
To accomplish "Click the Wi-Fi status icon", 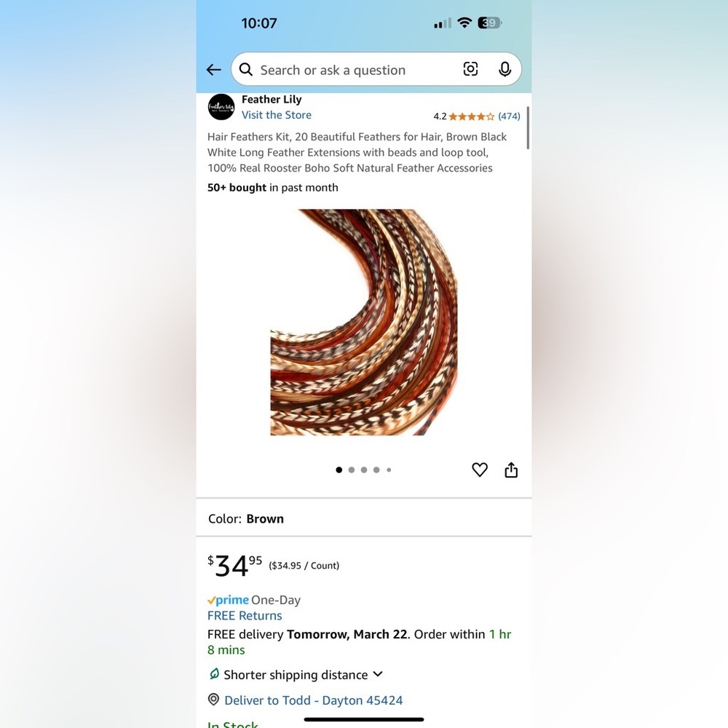I will [464, 23].
